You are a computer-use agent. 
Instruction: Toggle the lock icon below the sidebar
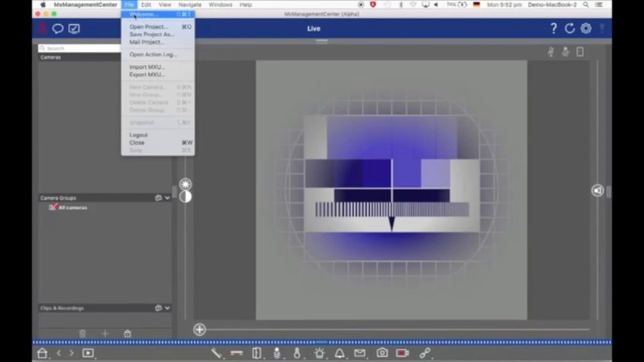click(x=128, y=334)
